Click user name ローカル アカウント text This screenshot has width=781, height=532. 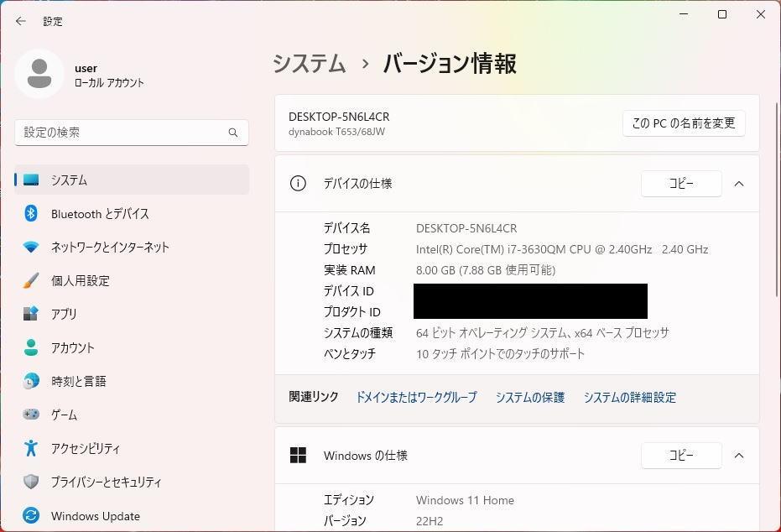pyautogui.click(x=109, y=83)
